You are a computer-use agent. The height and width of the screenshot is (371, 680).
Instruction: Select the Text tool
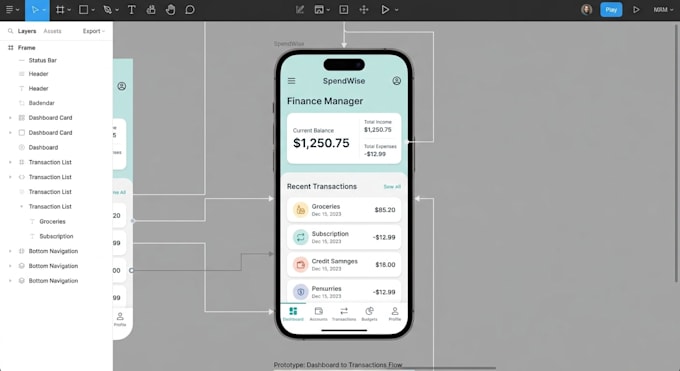pos(131,10)
